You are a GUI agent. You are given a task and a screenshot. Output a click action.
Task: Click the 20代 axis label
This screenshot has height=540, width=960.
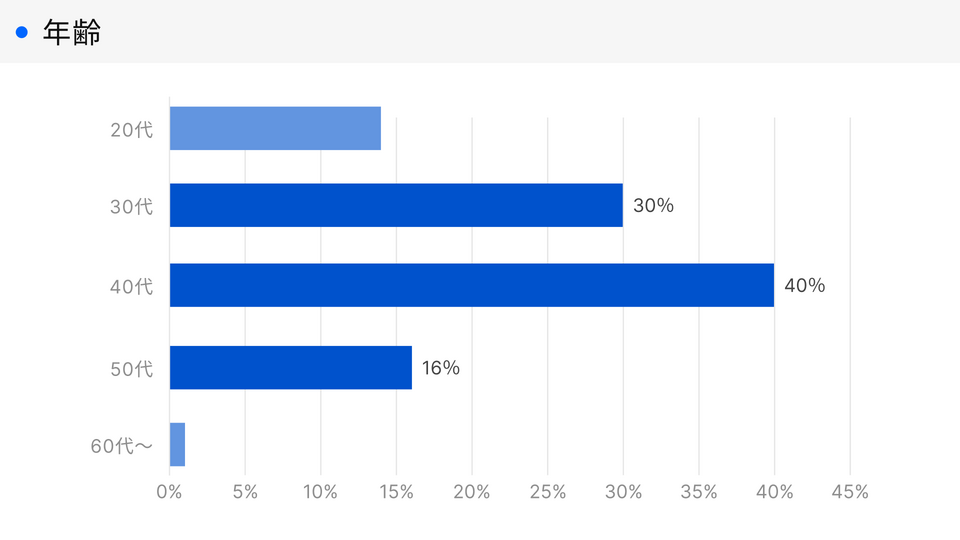(131, 129)
